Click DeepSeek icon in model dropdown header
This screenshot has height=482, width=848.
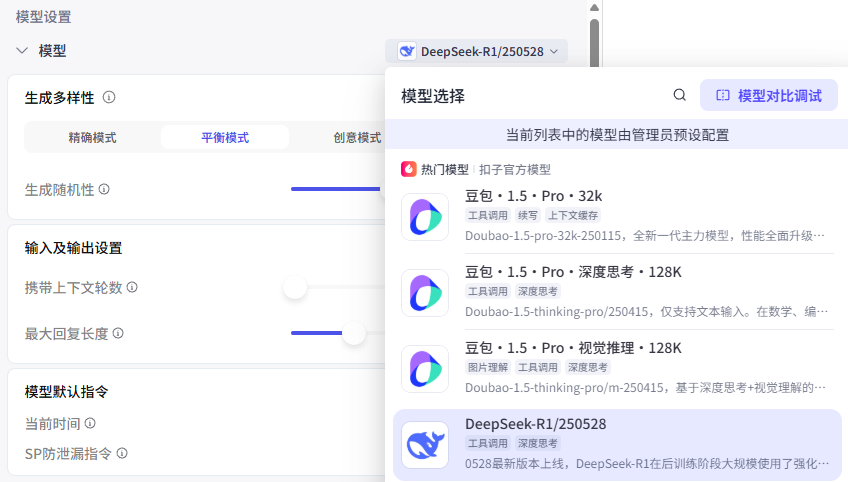pyautogui.click(x=407, y=51)
